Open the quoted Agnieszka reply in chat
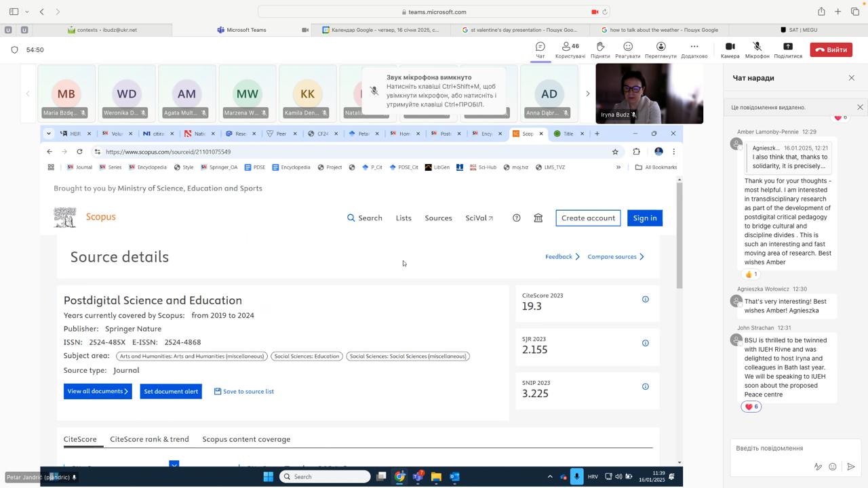Image resolution: width=868 pixels, height=488 pixels. (788, 157)
